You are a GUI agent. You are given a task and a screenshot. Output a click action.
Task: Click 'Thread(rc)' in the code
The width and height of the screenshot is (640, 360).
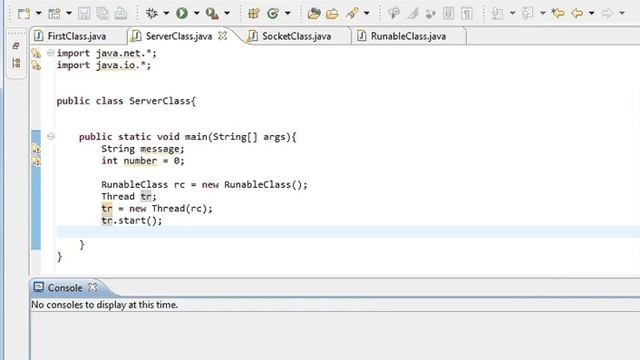coord(180,209)
